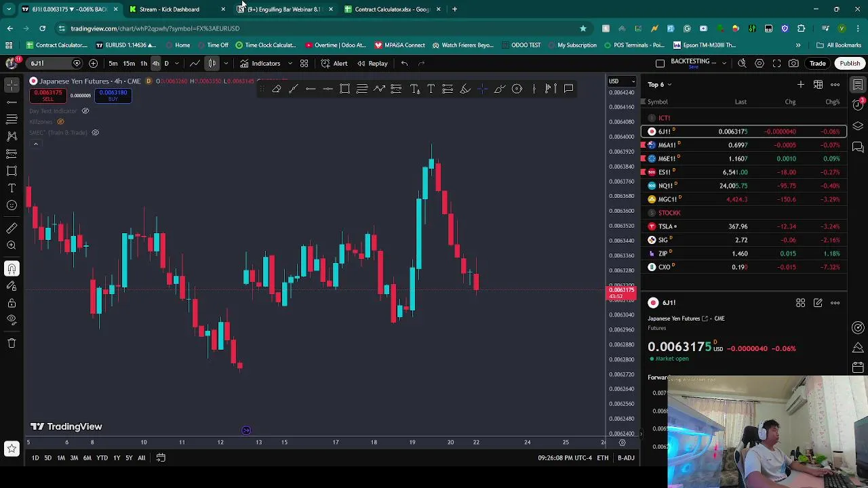Switch to Stream - Kick Dashboard browser tab
868x488 pixels.
coord(178,9)
